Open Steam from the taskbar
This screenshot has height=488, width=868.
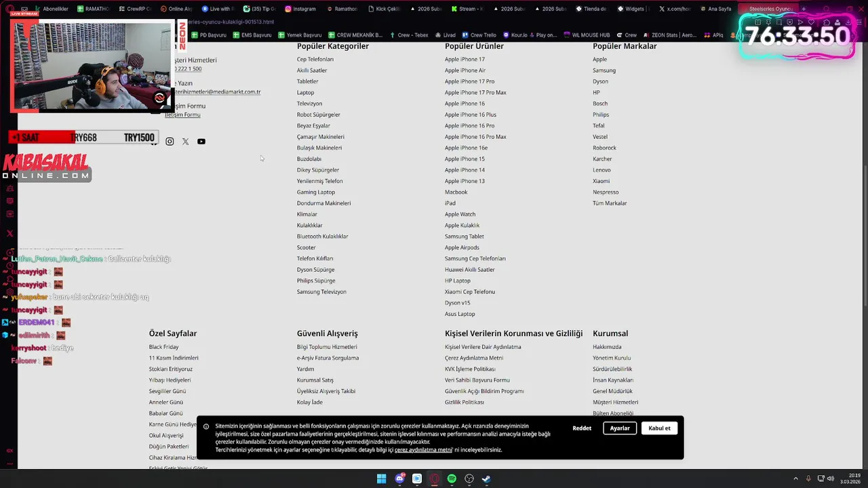(x=487, y=479)
